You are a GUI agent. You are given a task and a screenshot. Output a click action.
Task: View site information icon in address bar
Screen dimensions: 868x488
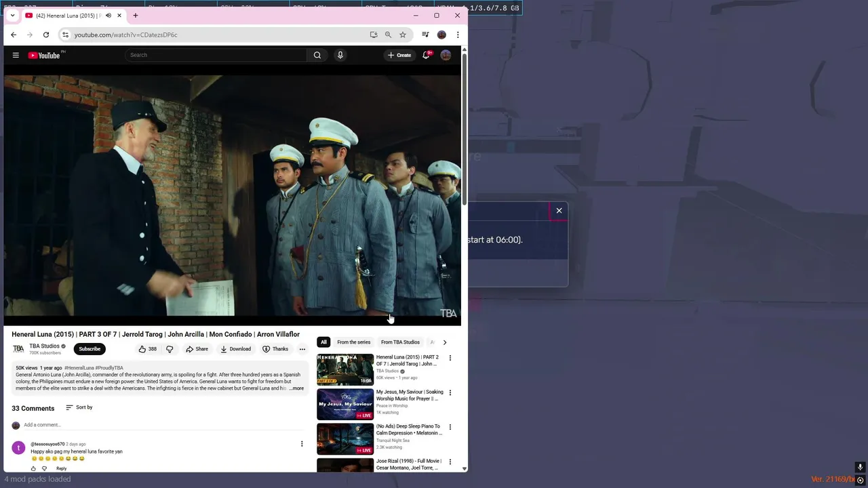point(65,35)
